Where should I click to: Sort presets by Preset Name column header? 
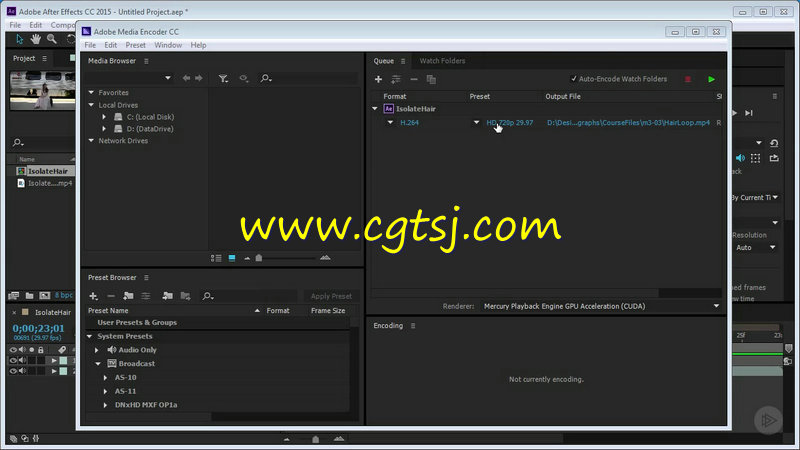108,310
